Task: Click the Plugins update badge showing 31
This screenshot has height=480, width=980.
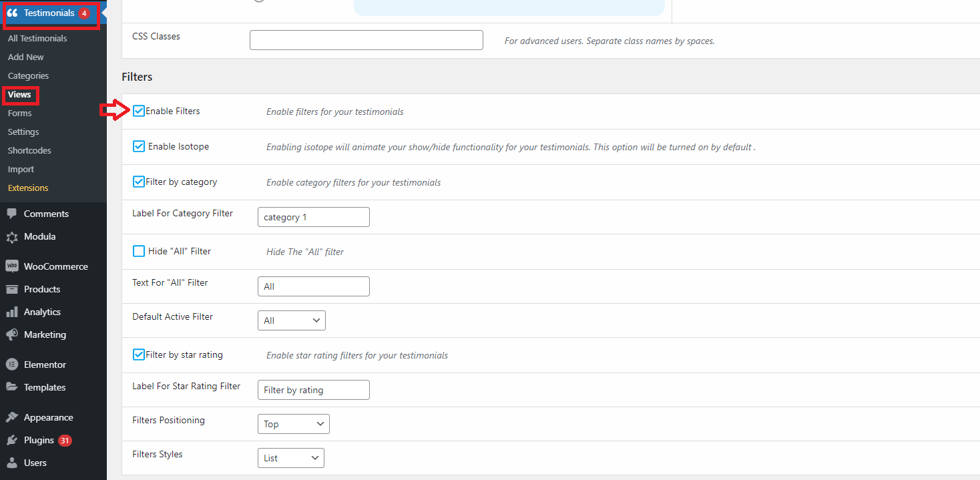Action: click(65, 441)
